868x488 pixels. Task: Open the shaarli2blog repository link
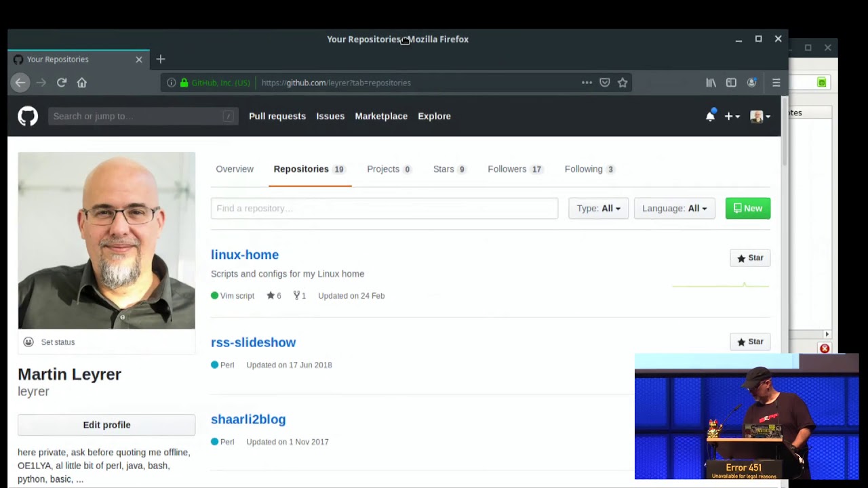(248, 420)
